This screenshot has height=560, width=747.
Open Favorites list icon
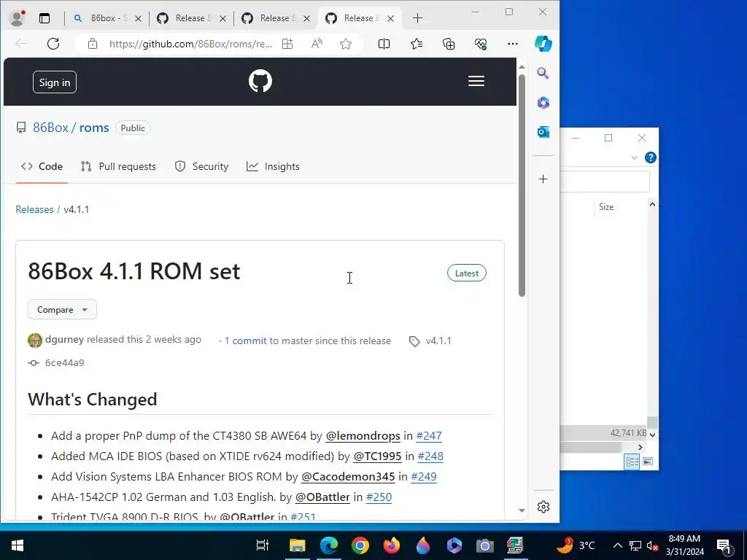click(x=417, y=44)
